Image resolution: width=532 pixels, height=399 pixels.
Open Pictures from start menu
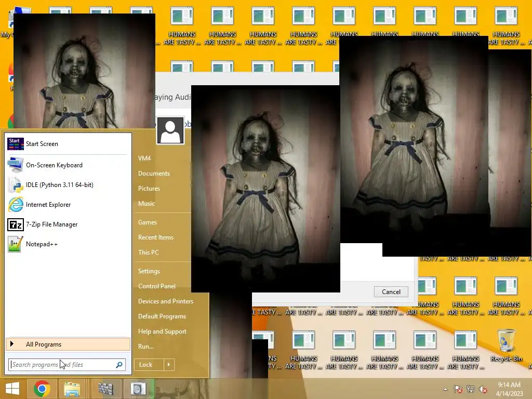(149, 188)
